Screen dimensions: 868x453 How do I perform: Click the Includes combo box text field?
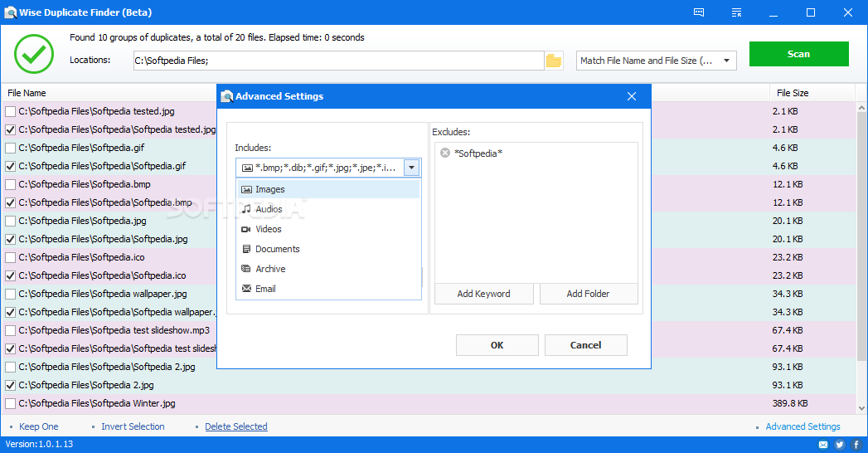320,168
